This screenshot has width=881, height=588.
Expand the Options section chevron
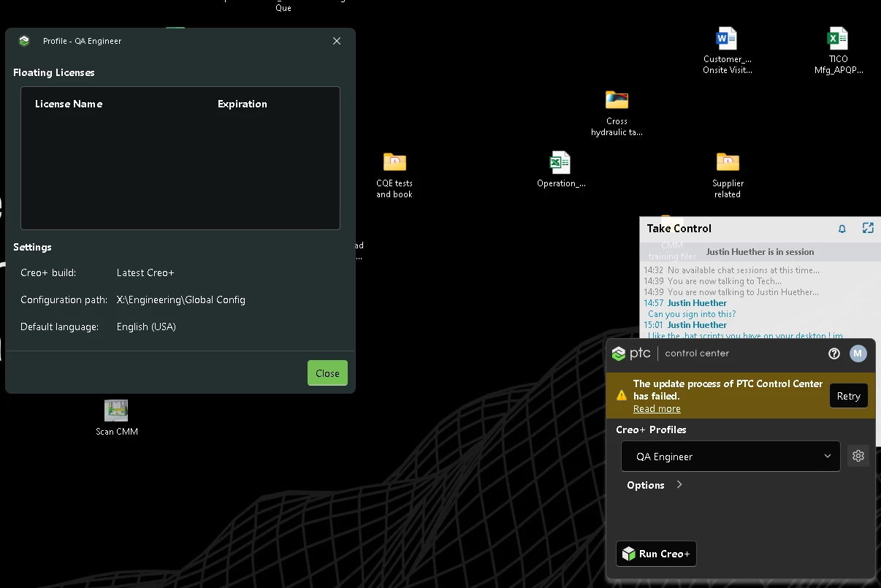679,484
